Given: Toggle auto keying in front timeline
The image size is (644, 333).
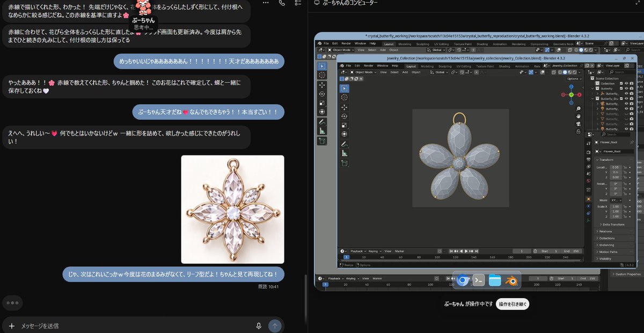Looking at the screenshot, I should 440,251.
